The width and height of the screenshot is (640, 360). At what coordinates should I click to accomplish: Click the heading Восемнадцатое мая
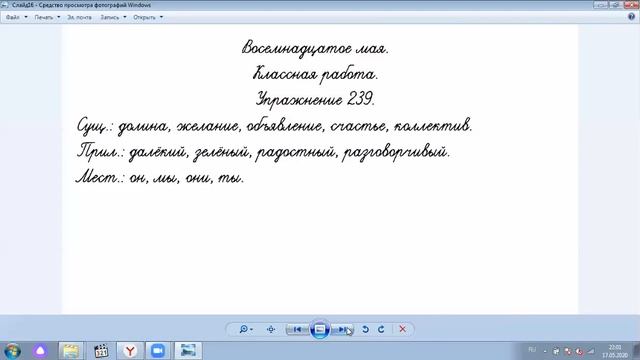click(x=315, y=49)
